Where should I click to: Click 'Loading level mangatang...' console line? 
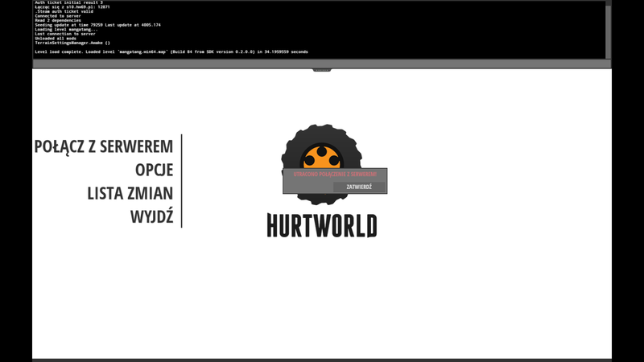(x=66, y=29)
